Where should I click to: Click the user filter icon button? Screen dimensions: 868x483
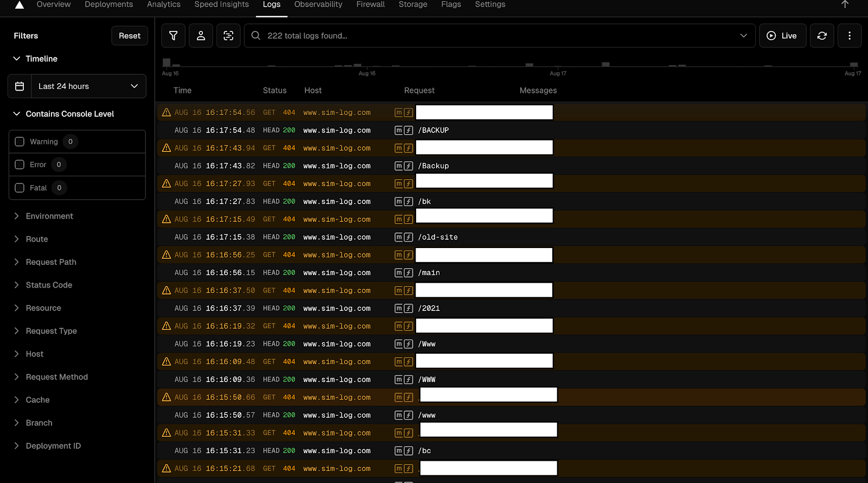tap(201, 36)
